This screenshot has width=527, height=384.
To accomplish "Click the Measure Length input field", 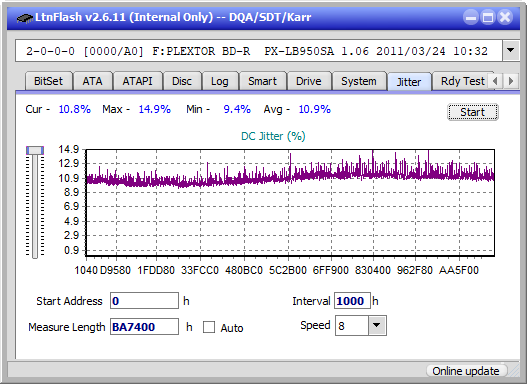I will click(x=145, y=327).
